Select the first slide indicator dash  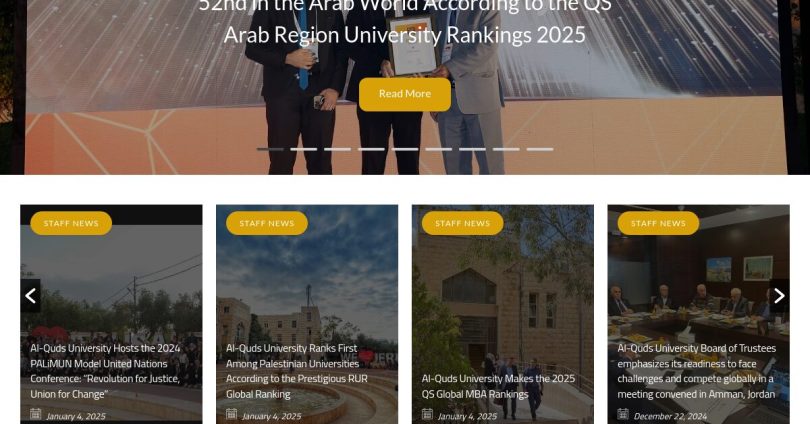pyautogui.click(x=270, y=149)
